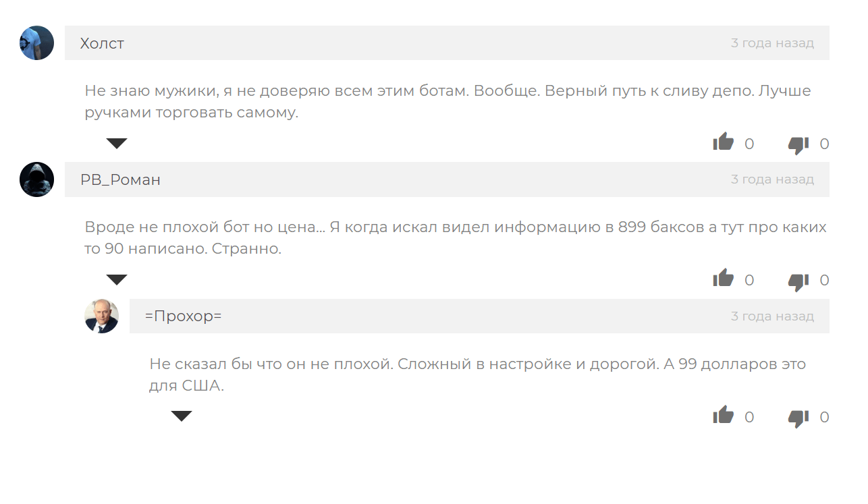Viewport: 868px width, 504px height.
Task: Expand the arrow under Холст's comment
Action: click(117, 143)
